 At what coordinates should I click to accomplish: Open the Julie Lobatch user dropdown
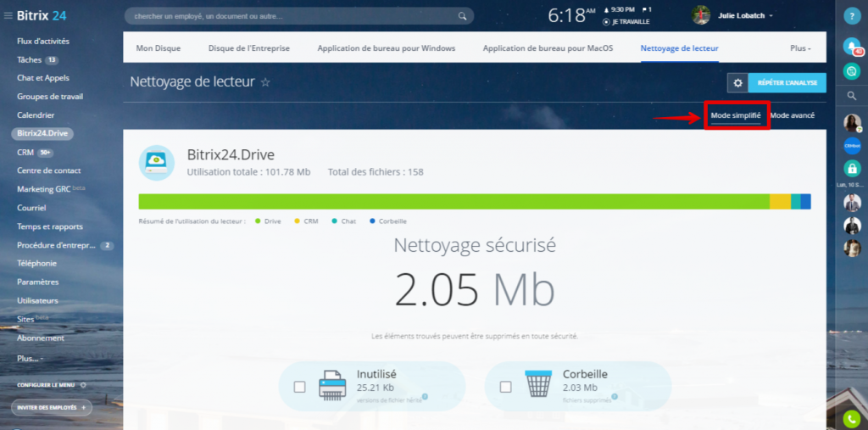click(745, 15)
